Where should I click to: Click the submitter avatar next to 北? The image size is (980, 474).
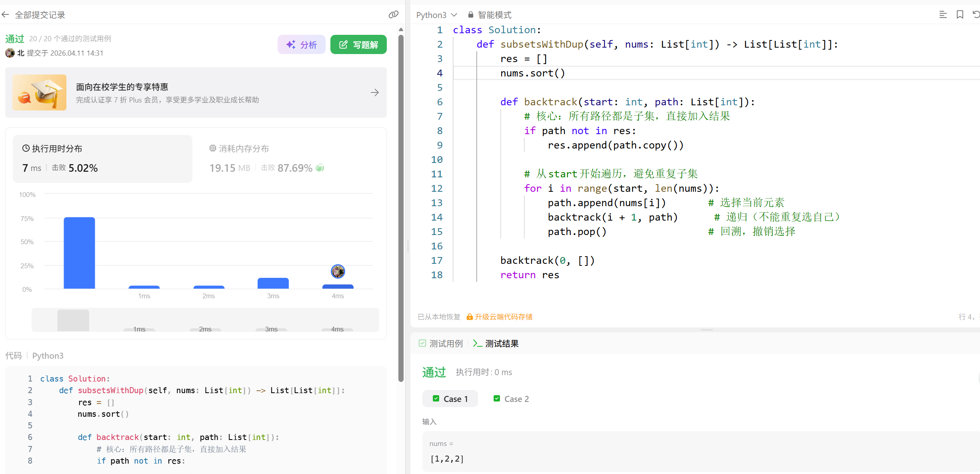pos(10,53)
